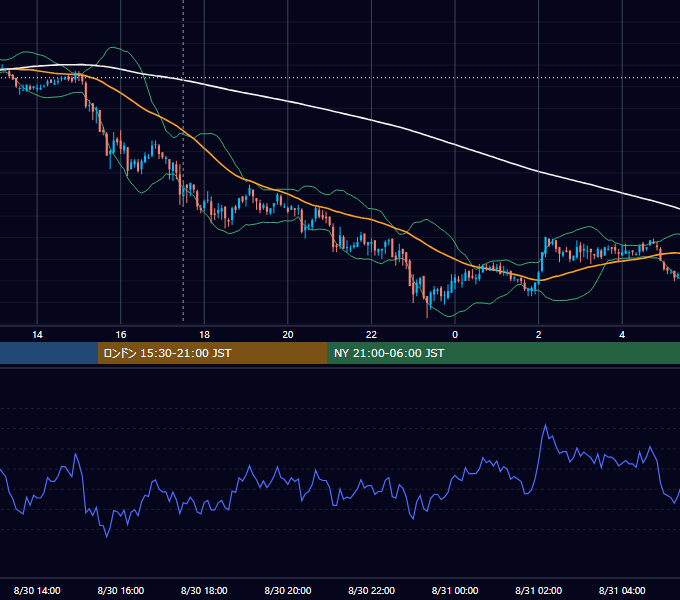Click the '8/31 02:00' date label
Viewport: 680px width, 600px height.
click(x=538, y=590)
